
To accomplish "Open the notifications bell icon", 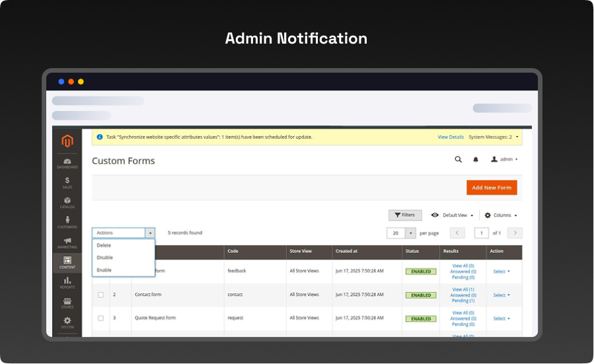I will pos(475,159).
